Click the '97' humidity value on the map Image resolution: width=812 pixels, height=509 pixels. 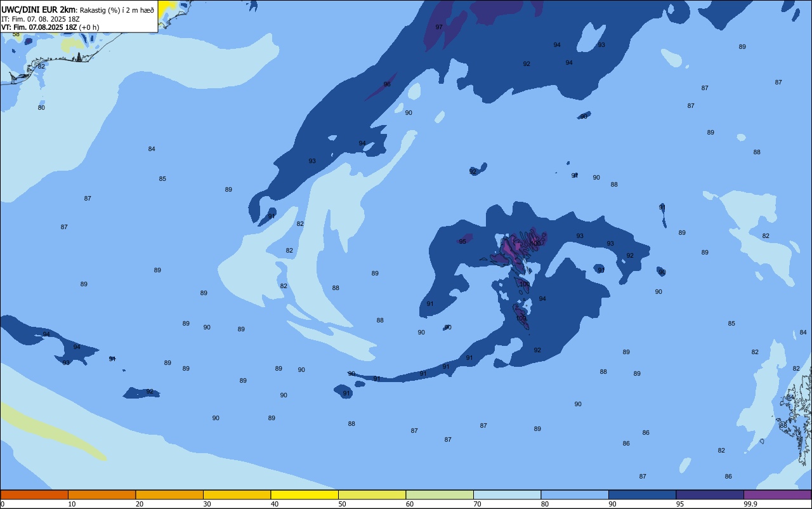[x=439, y=27]
